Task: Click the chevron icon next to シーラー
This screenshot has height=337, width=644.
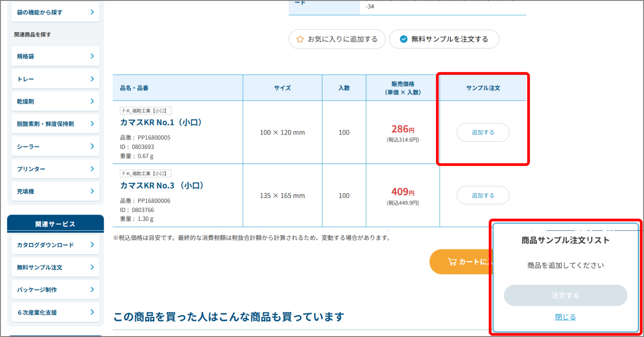Action: click(x=93, y=146)
